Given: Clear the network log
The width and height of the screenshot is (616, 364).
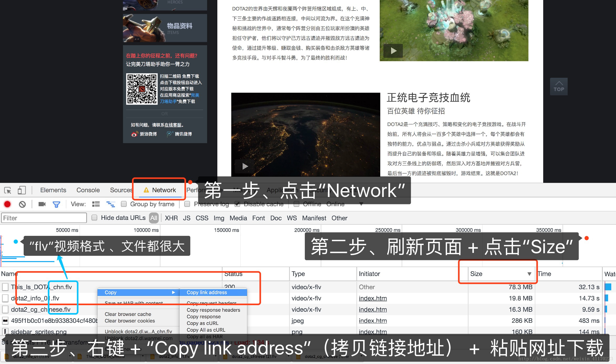Looking at the screenshot, I should 22,204.
